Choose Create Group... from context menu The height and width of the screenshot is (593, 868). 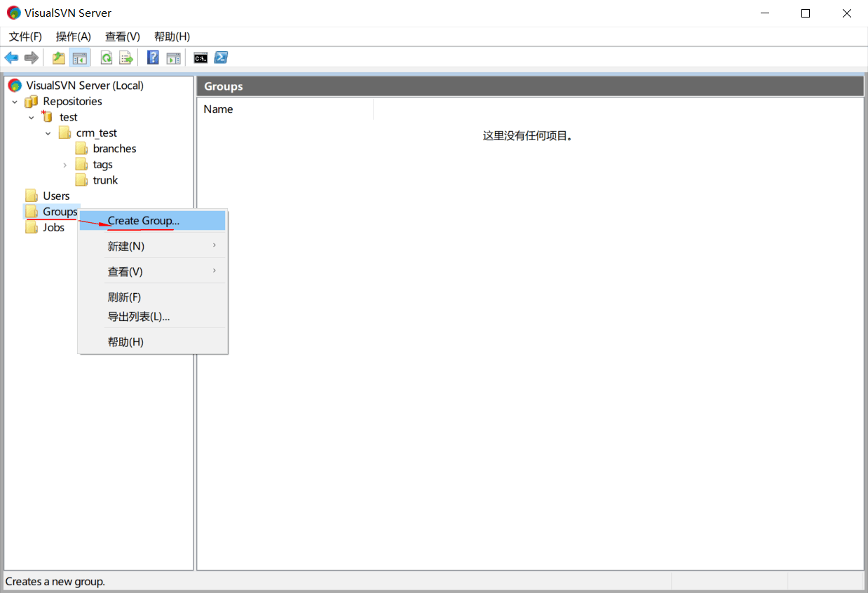[x=153, y=221]
